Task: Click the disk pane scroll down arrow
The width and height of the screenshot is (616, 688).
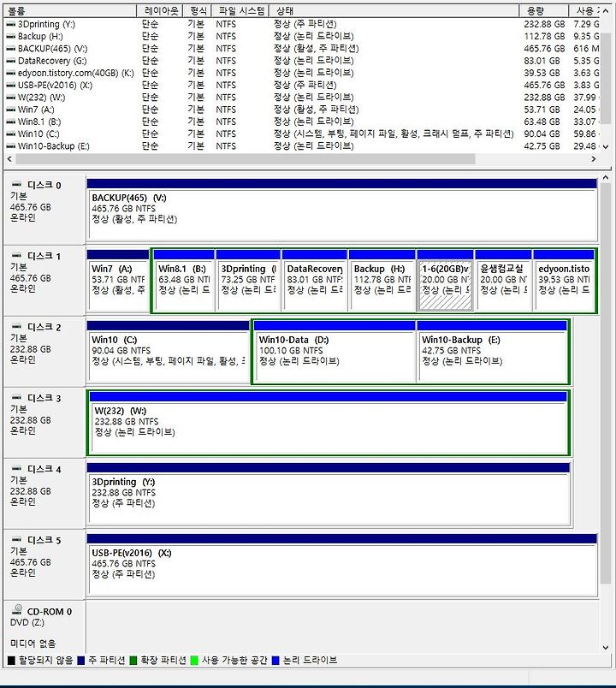Action: [x=606, y=647]
